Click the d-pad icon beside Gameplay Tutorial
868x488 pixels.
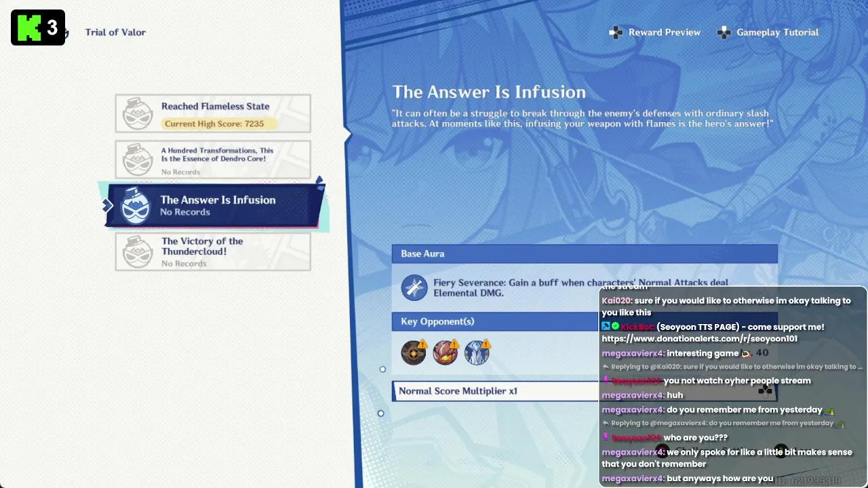pos(724,33)
